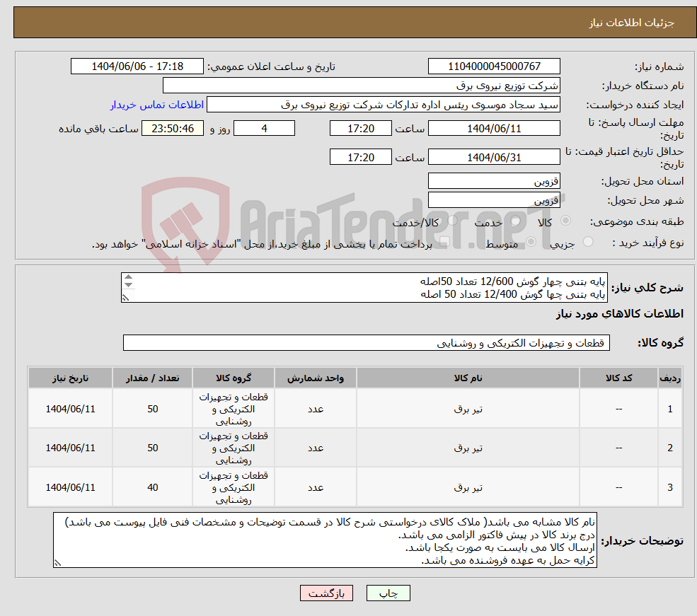Click the 17:20 time field
The image size is (697, 616).
pyautogui.click(x=361, y=128)
